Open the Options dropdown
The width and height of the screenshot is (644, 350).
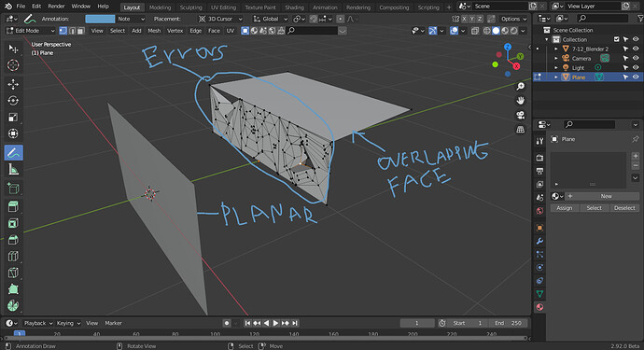point(514,19)
